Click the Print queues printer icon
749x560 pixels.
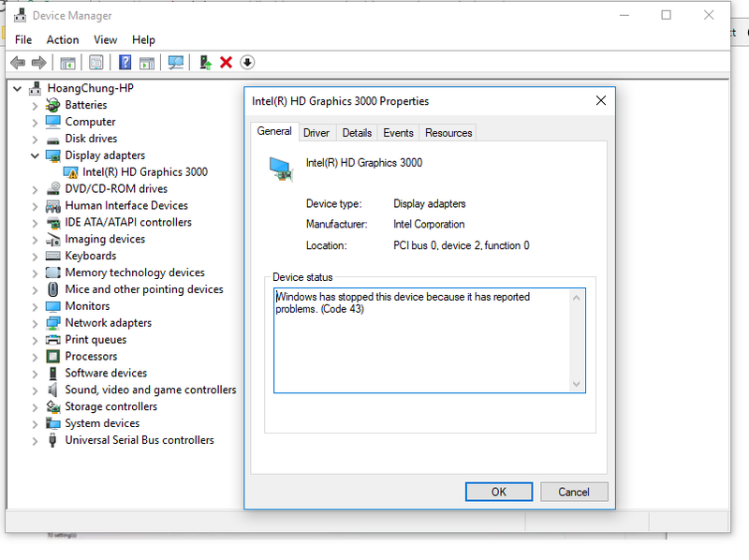click(53, 340)
